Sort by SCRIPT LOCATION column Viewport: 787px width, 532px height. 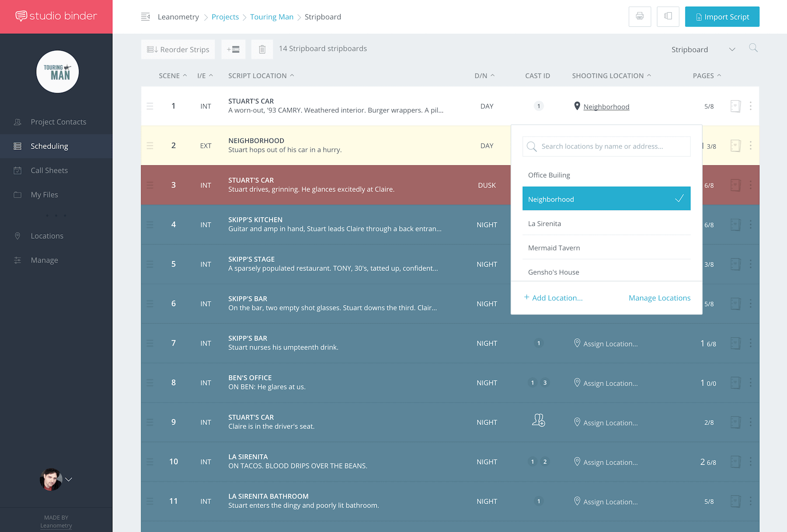click(x=261, y=76)
